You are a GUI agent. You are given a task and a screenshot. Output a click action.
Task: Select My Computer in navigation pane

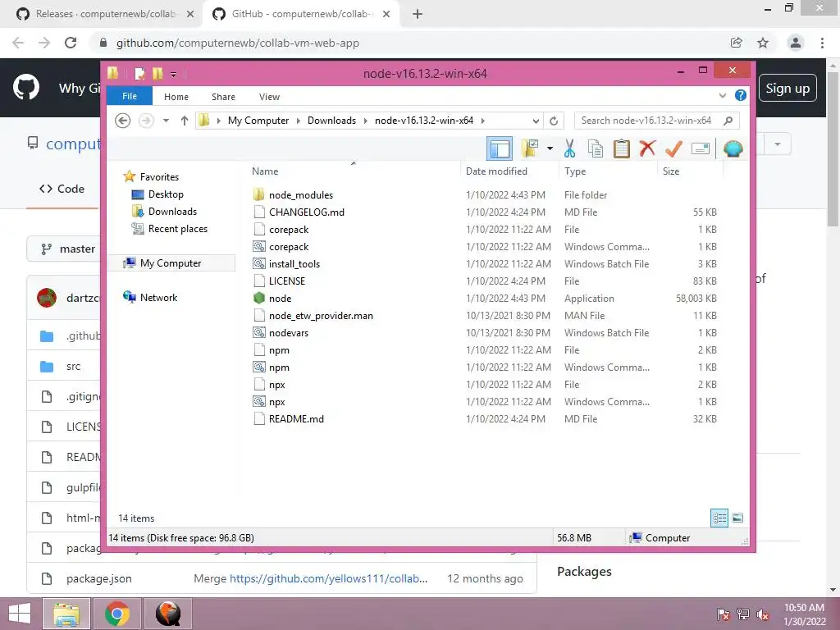[171, 263]
